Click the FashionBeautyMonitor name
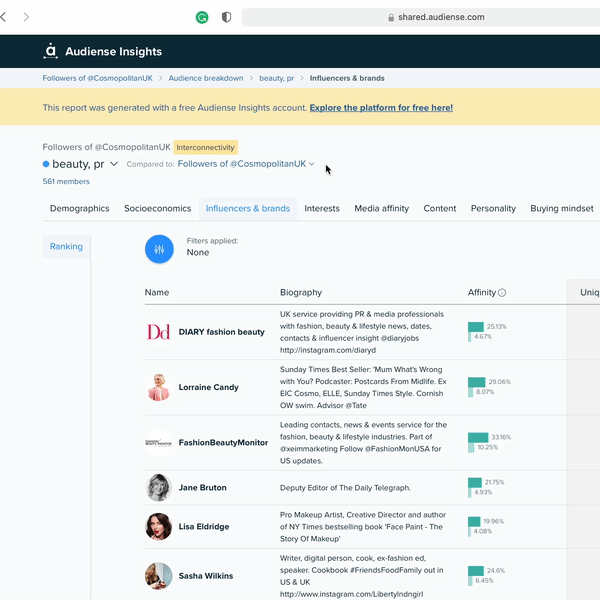This screenshot has width=600, height=600. [x=223, y=443]
